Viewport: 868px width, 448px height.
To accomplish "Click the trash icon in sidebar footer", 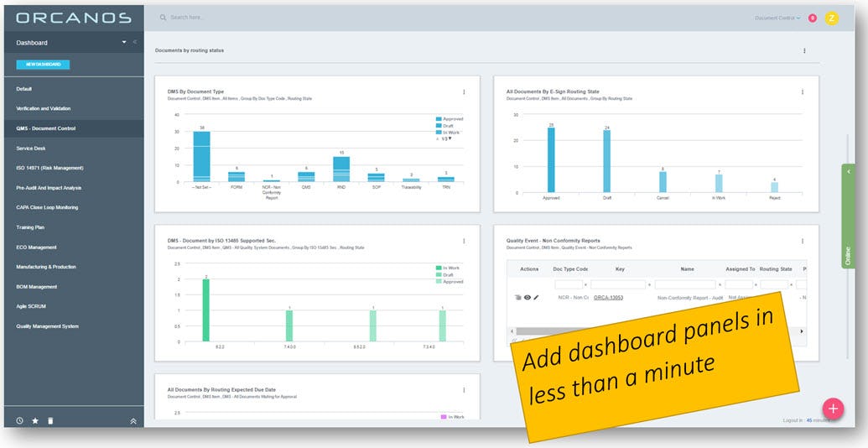I will pos(50,421).
